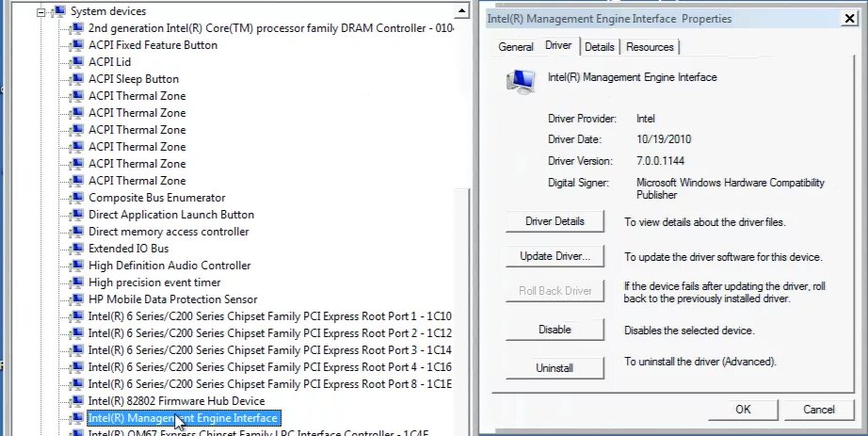This screenshot has height=436, width=868.
Task: Click driver version value 7.0.0.1144
Action: pyautogui.click(x=660, y=161)
